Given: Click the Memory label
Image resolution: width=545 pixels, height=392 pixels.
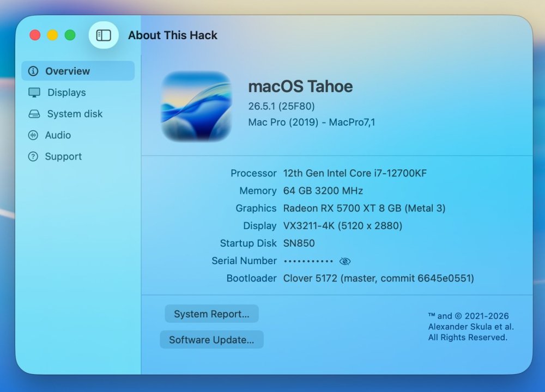Looking at the screenshot, I should point(258,191).
